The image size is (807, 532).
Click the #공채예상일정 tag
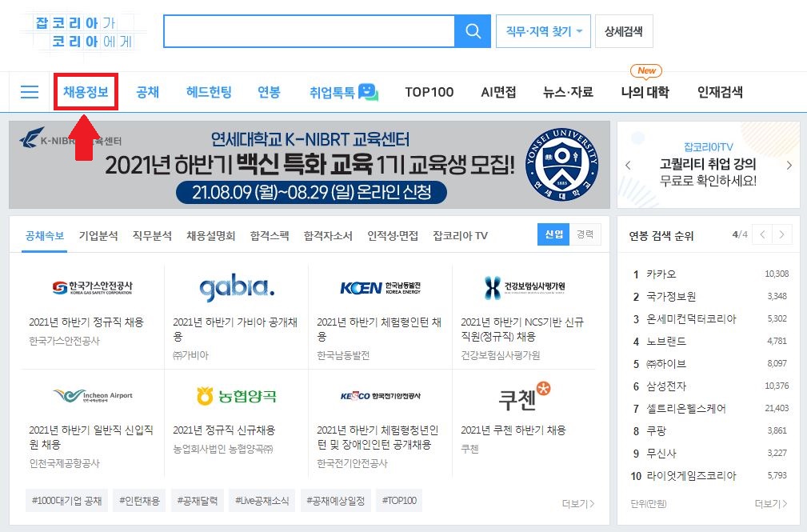tap(336, 501)
